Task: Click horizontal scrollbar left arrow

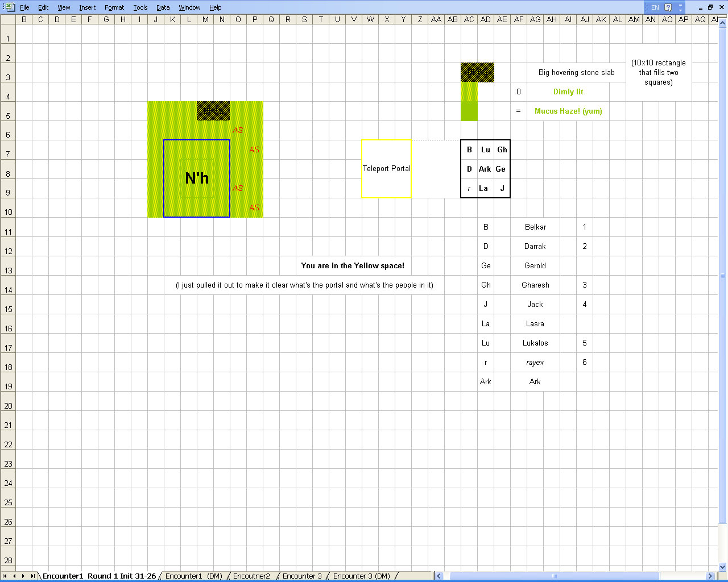Action: tap(439, 576)
